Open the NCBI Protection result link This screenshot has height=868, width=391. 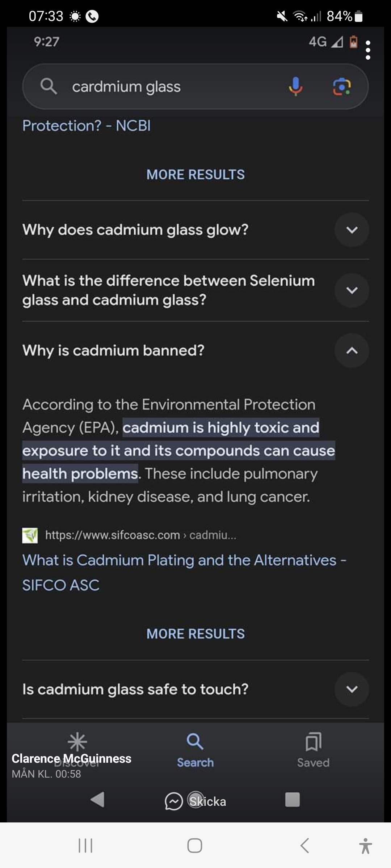coord(87,126)
